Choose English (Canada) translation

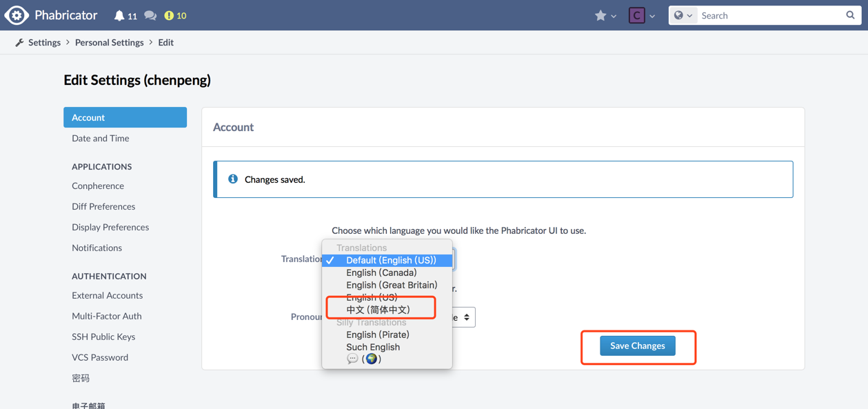387,272
